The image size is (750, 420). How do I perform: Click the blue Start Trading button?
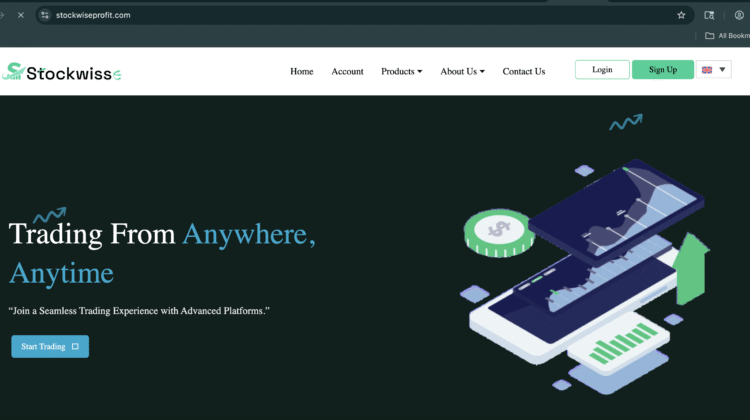[50, 346]
